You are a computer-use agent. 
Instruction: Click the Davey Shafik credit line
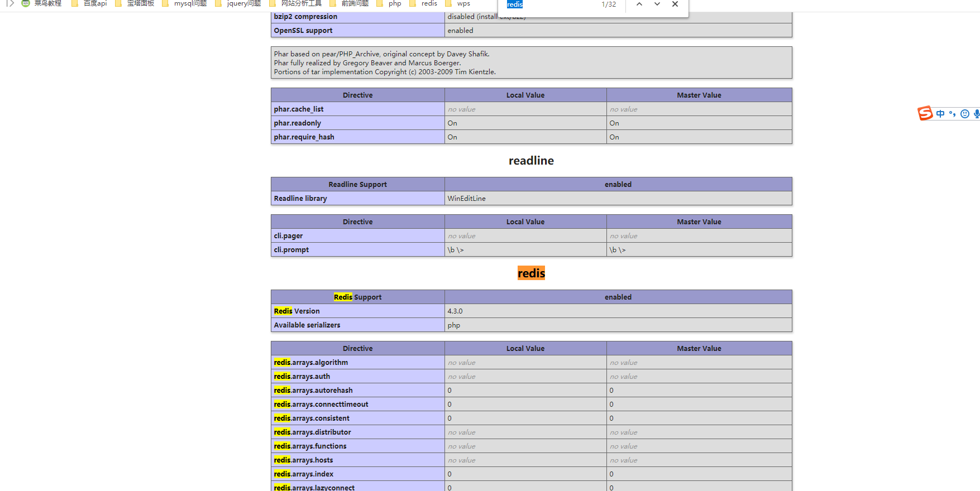(382, 54)
